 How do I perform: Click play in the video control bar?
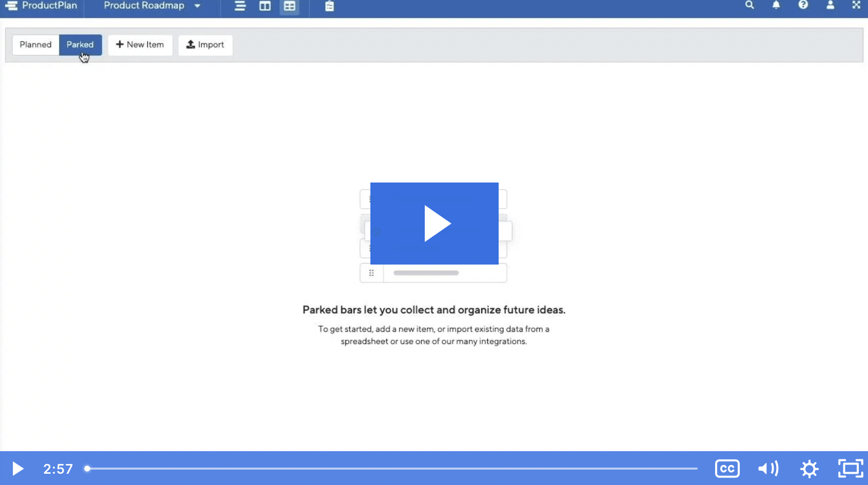[x=18, y=469]
